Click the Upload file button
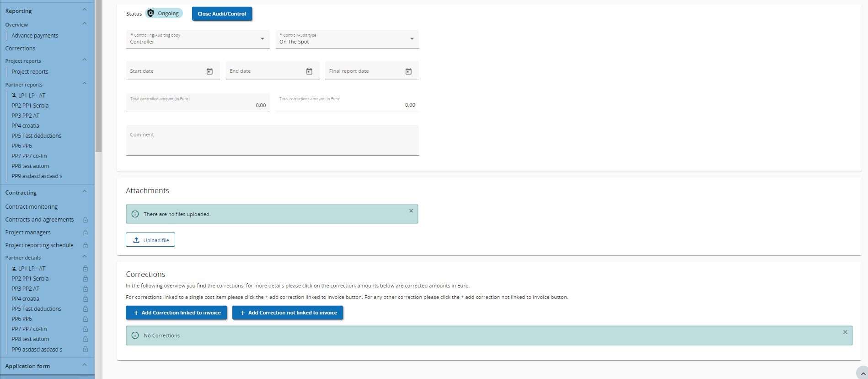Screen dimensions: 868x379 click(x=150, y=240)
